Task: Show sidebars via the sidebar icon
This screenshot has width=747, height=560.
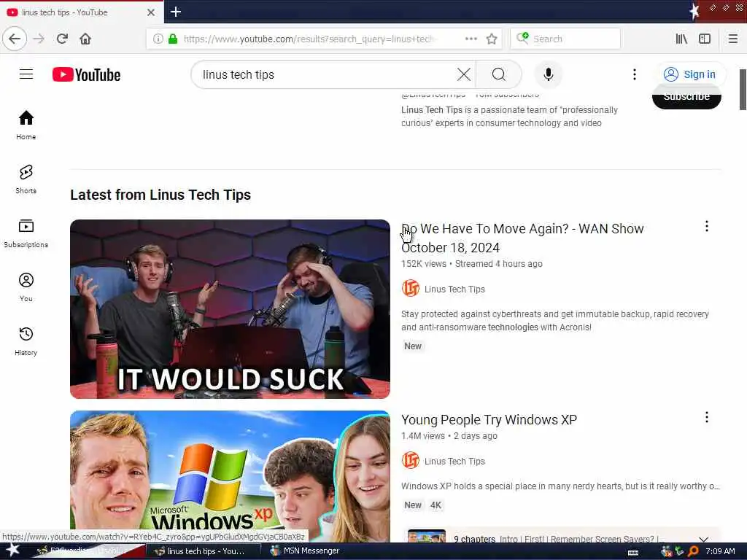Action: click(x=705, y=39)
